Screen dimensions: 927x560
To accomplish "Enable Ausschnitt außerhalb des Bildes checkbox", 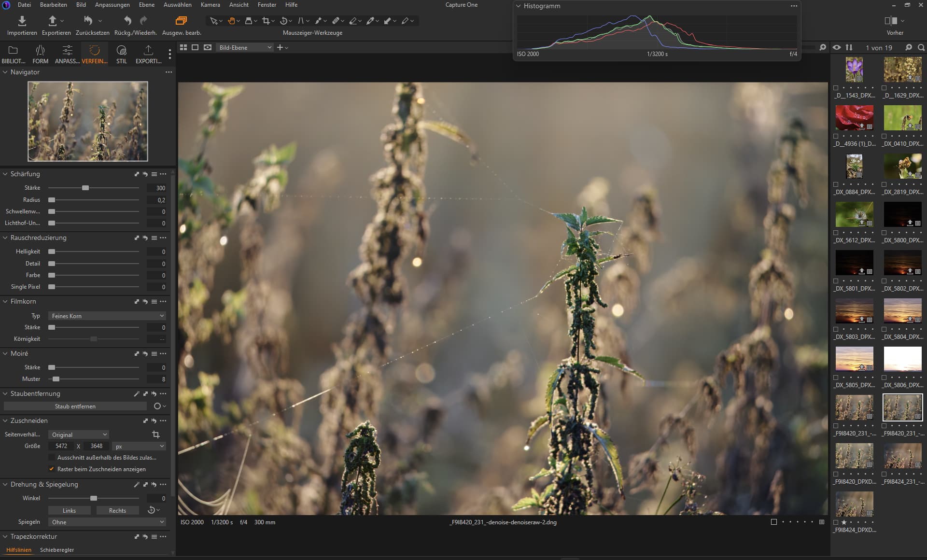I will click(52, 458).
